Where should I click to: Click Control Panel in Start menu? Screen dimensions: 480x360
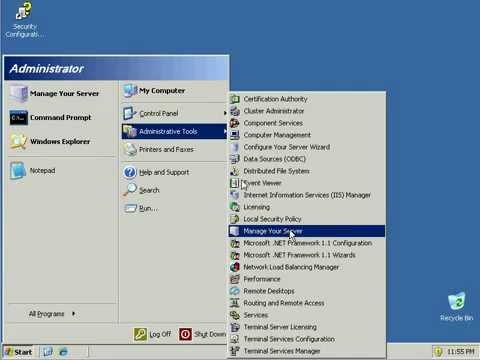click(x=174, y=113)
